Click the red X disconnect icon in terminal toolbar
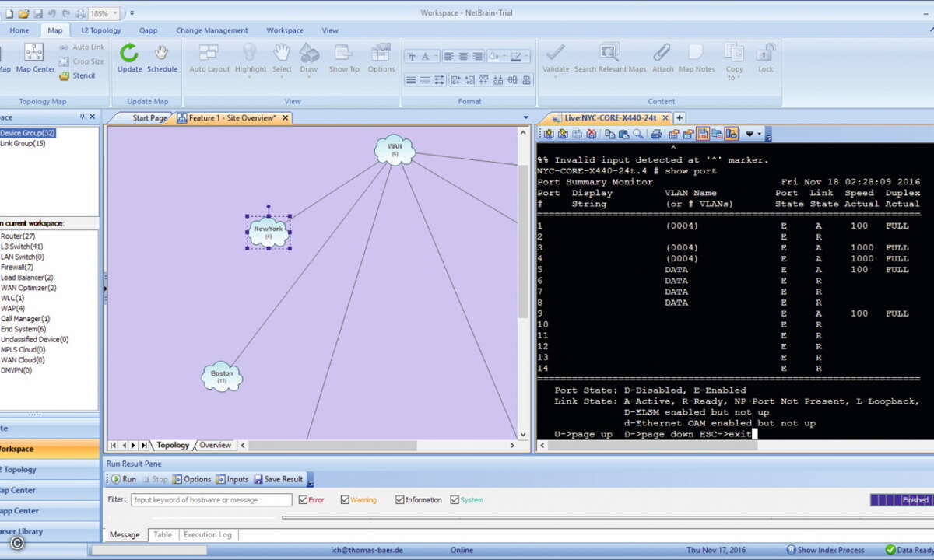Image resolution: width=934 pixels, height=560 pixels. point(592,134)
